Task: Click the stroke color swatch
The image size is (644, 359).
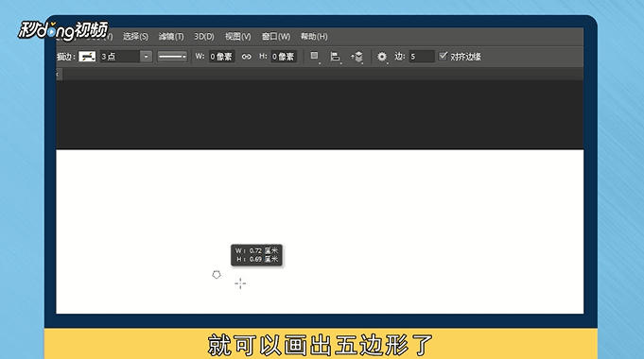Action: point(87,57)
